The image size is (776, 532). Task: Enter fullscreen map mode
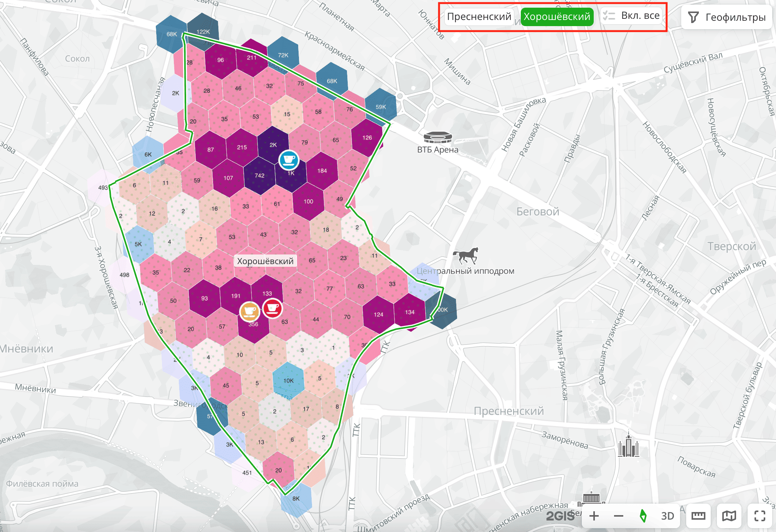click(759, 515)
